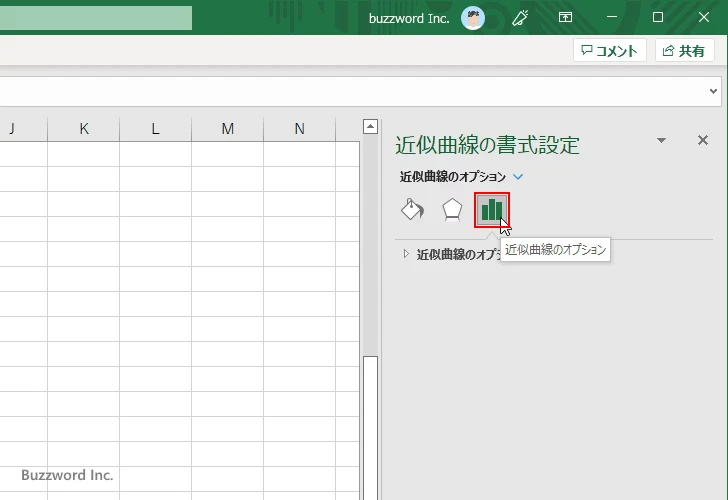
Task: Open ribbon display options icon
Action: pos(565,17)
